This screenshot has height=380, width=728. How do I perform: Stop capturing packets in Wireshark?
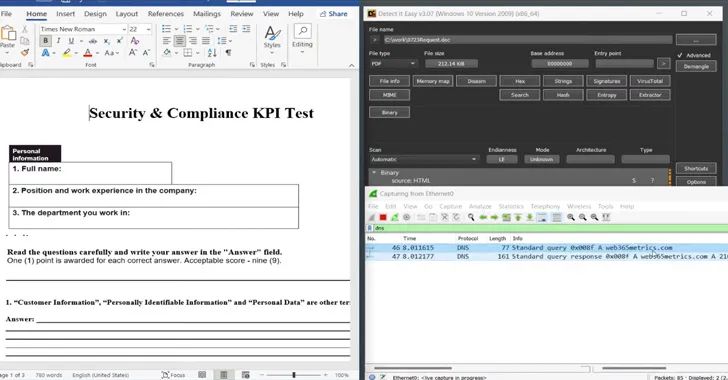click(383, 217)
